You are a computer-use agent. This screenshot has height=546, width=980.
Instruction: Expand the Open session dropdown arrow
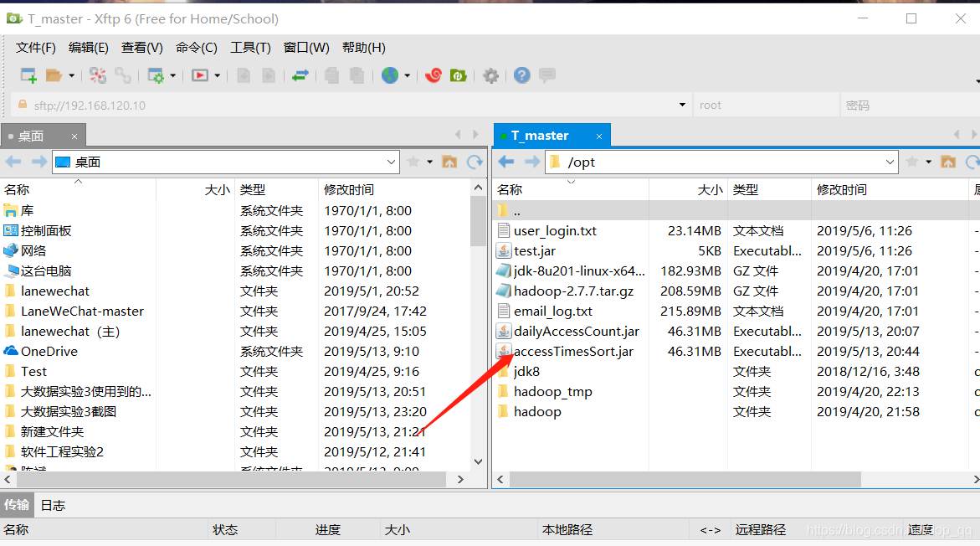pyautogui.click(x=72, y=75)
